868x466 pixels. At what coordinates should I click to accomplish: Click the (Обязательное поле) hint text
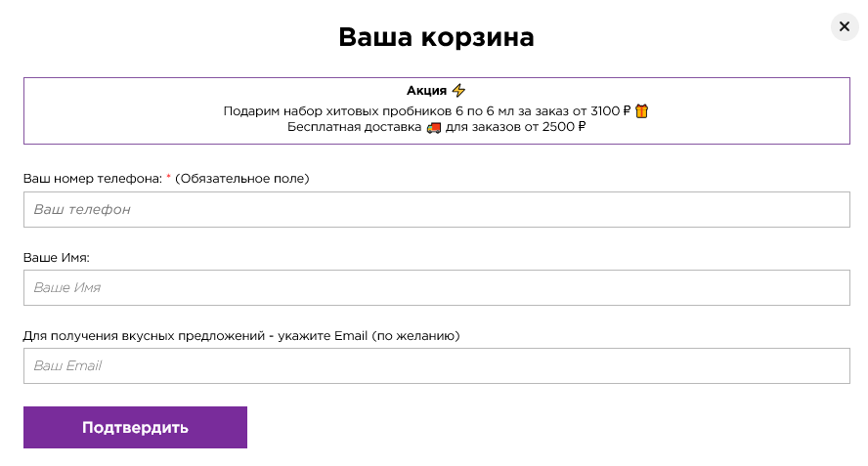241,178
